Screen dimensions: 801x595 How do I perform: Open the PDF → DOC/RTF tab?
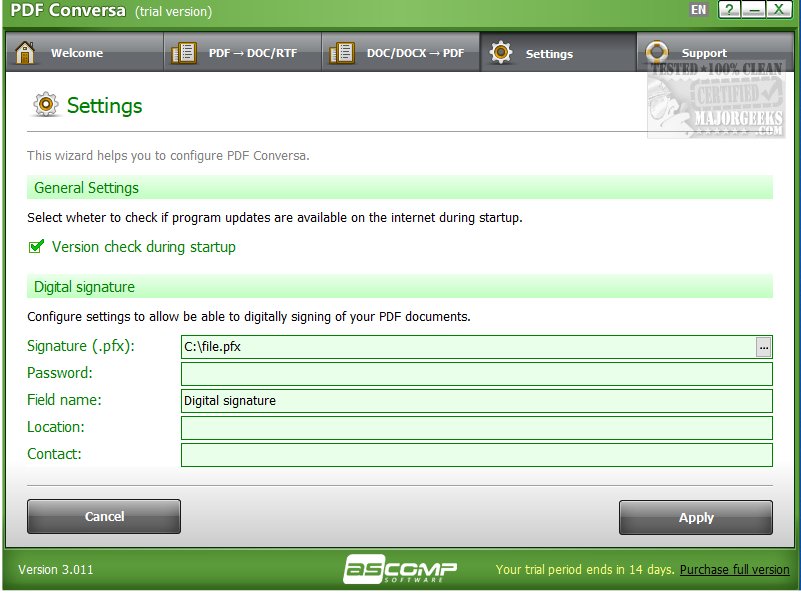(x=243, y=53)
